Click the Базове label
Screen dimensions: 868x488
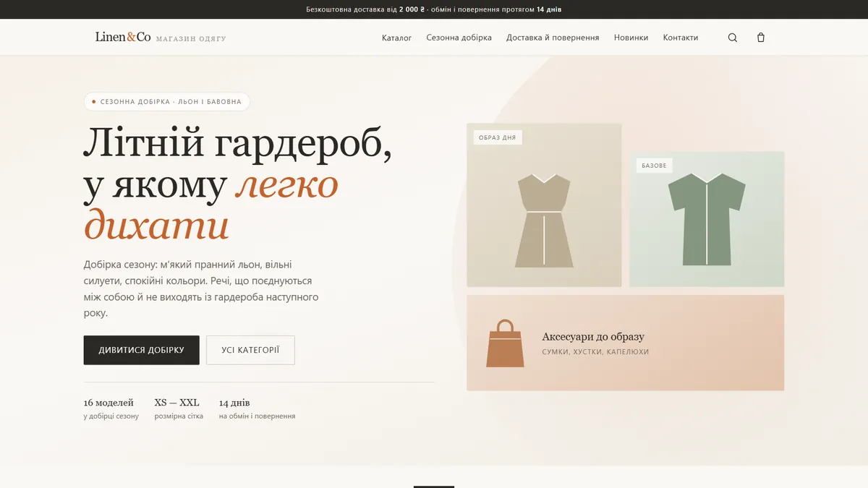click(x=654, y=166)
